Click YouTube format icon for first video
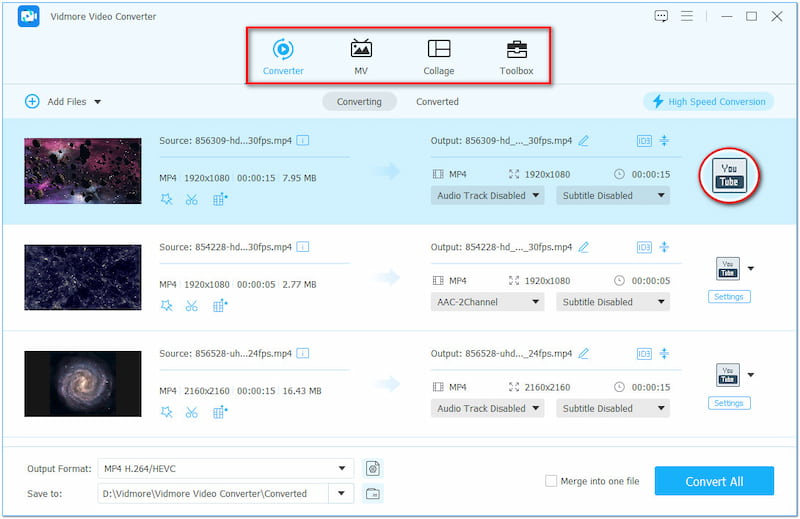The image size is (800, 519). tap(729, 177)
